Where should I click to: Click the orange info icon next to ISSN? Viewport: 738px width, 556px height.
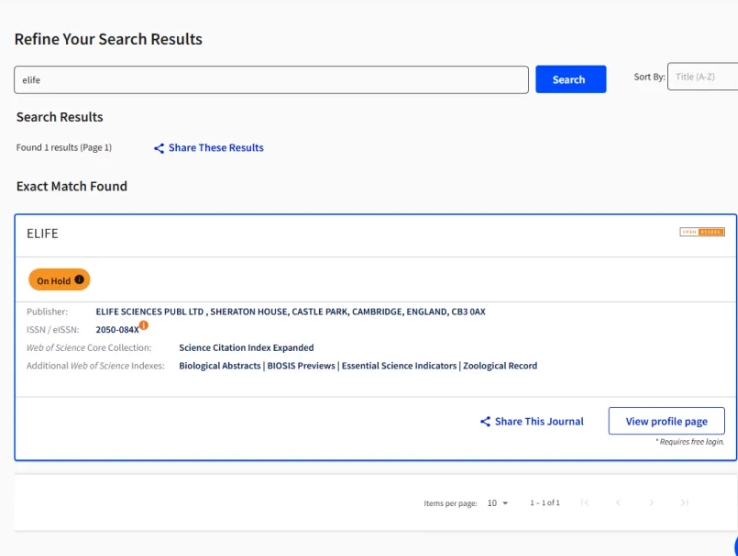(144, 325)
